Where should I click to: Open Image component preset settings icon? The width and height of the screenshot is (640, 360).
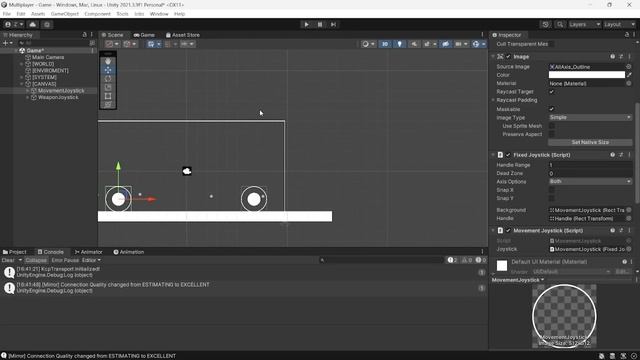coord(621,57)
